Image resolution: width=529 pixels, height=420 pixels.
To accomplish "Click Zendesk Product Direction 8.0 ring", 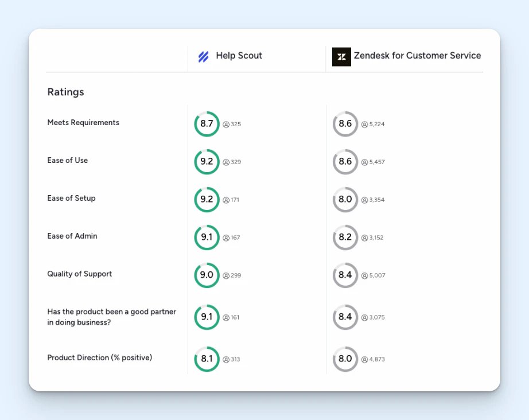I will [345, 359].
